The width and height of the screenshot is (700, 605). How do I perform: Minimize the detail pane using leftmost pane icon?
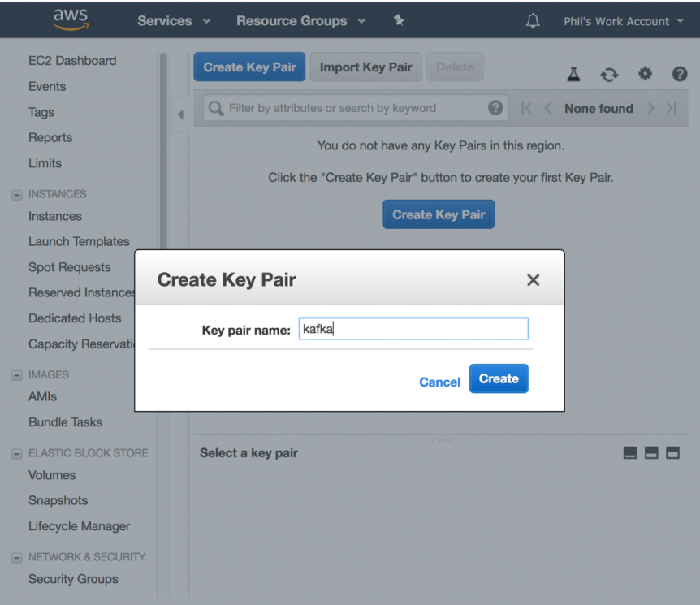tap(630, 453)
